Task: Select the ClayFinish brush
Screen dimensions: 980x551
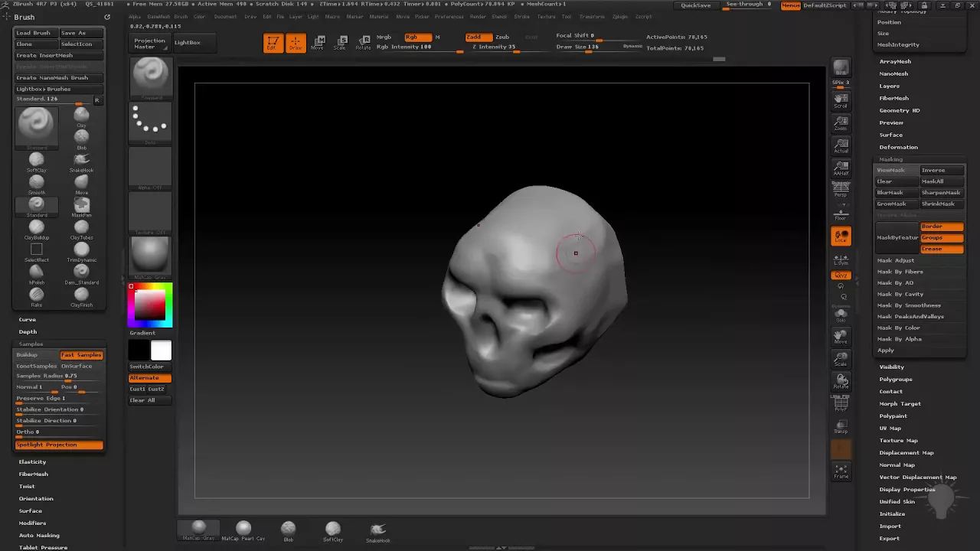Action: click(81, 297)
